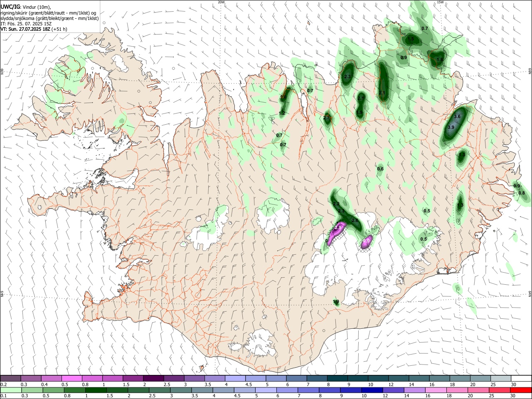Select the 'IT: Fös. 25. 07. 2025 15Z' line
The width and height of the screenshot is (532, 399).
[x=25, y=24]
